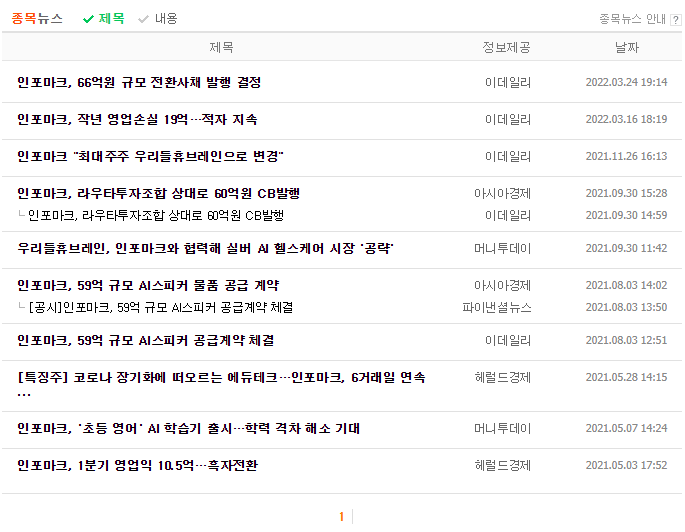
Task: Click 파이낸셜뉴스 source for [공시] row
Action: point(497,308)
